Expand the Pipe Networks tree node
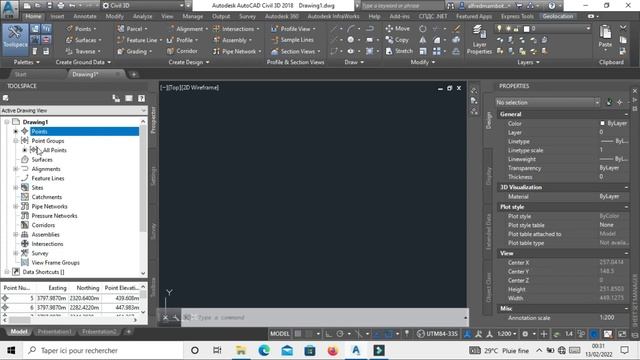The image size is (640, 360). [x=16, y=207]
